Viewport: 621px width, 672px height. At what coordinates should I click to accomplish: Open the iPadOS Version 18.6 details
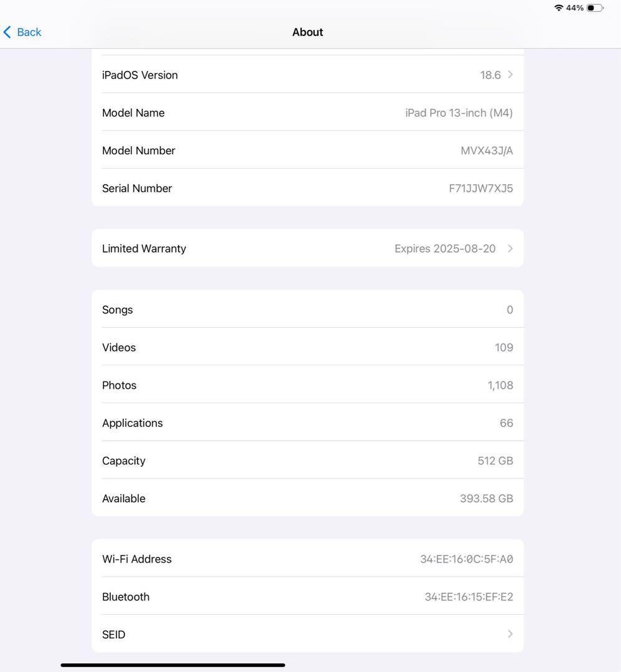(307, 75)
